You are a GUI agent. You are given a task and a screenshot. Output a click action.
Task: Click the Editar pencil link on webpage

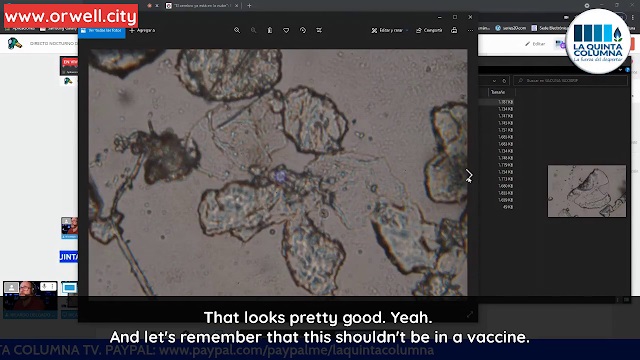(535, 44)
